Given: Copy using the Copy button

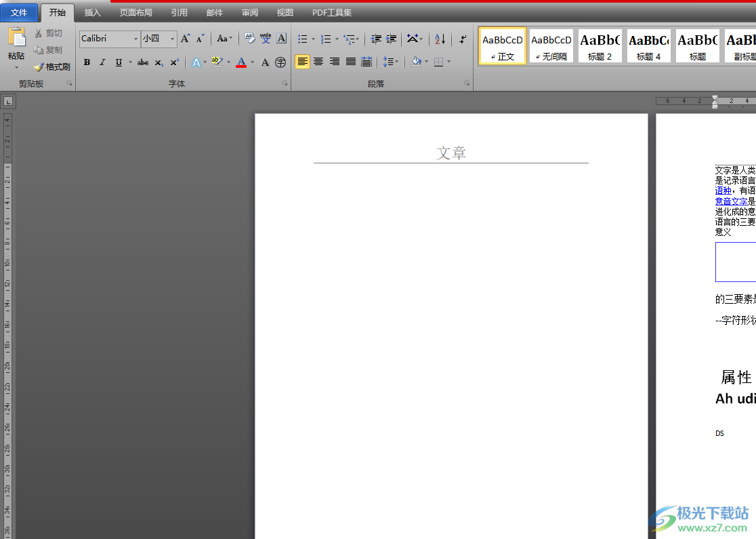Looking at the screenshot, I should click(48, 49).
